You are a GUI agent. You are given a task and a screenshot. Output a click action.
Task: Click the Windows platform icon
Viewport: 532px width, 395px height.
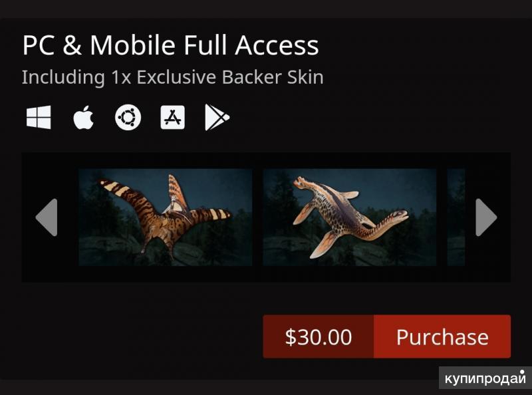tap(39, 118)
